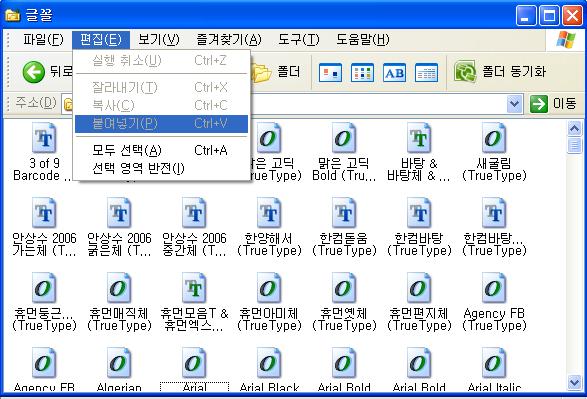Select the 휴먼아미체 font icon
Viewport: 587px width, 399px height.
pos(269,288)
